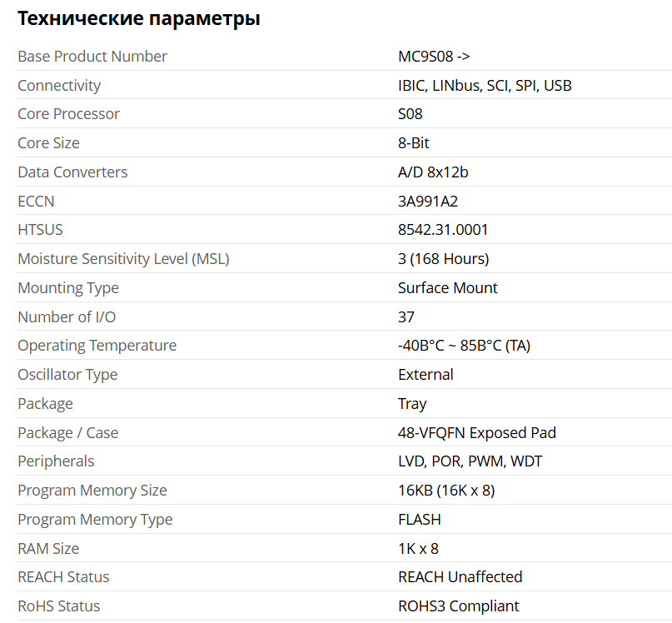
Task: Click the Core Size 8-Bit value
Action: (x=414, y=143)
